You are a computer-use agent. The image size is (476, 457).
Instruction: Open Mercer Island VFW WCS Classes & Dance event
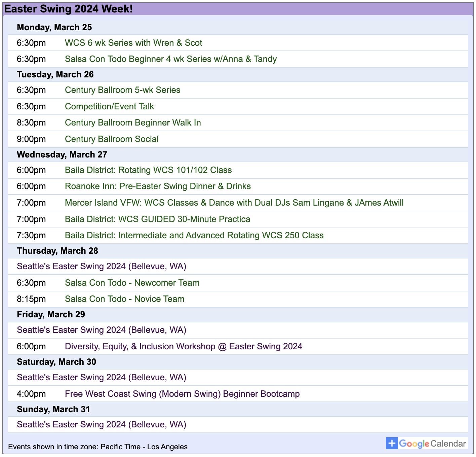(x=234, y=203)
